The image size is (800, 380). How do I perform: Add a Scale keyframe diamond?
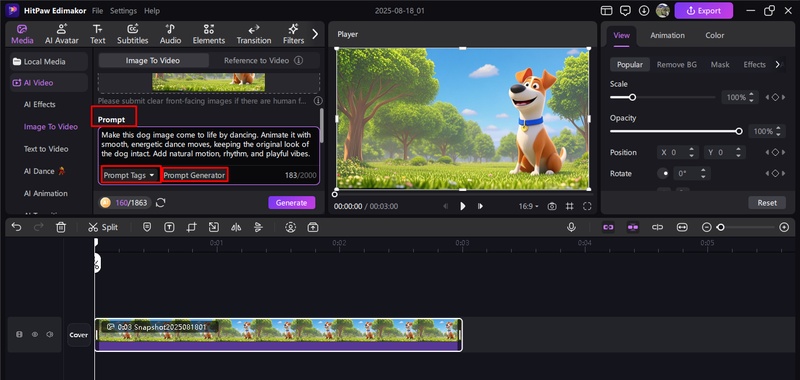click(775, 97)
